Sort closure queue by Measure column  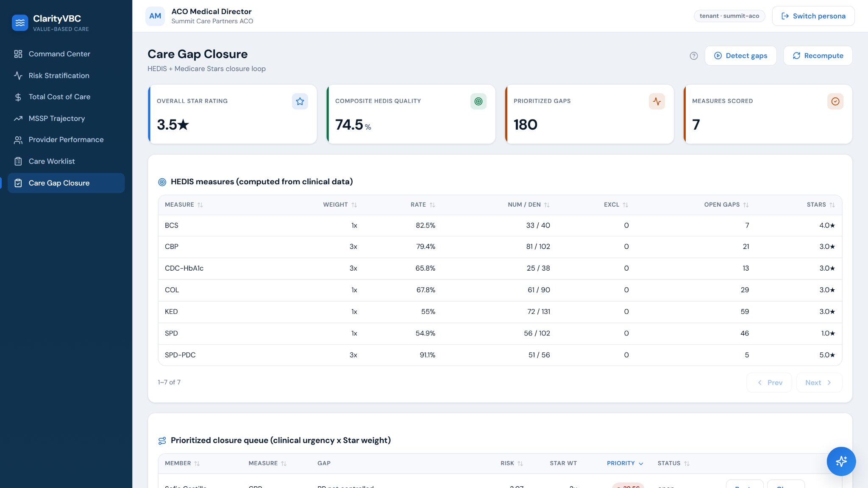pyautogui.click(x=284, y=464)
